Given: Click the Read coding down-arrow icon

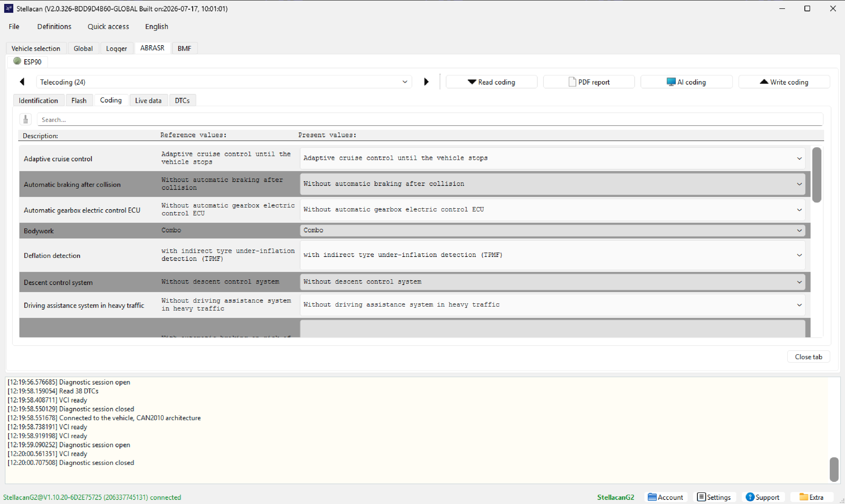Looking at the screenshot, I should pyautogui.click(x=472, y=82).
